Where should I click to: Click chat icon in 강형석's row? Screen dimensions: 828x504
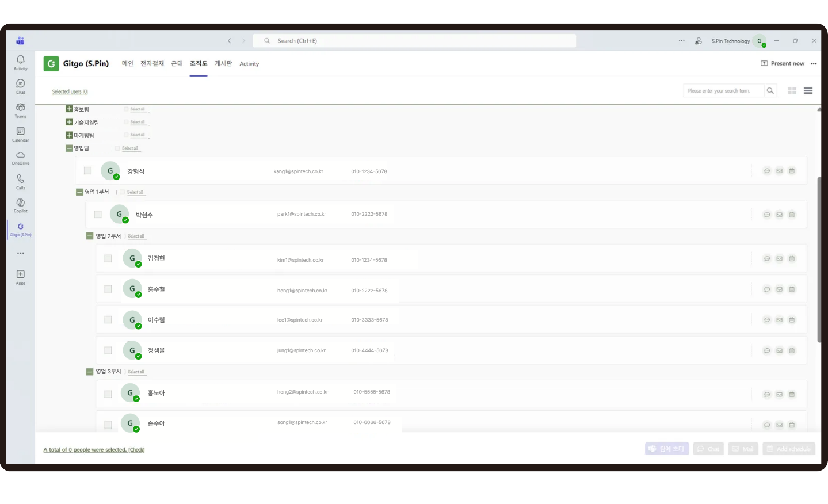(x=766, y=171)
